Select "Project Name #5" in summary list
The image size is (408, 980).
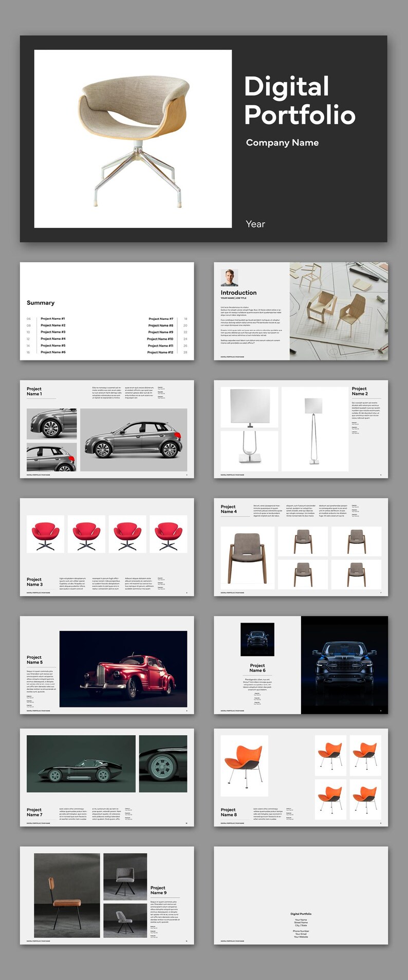click(53, 346)
